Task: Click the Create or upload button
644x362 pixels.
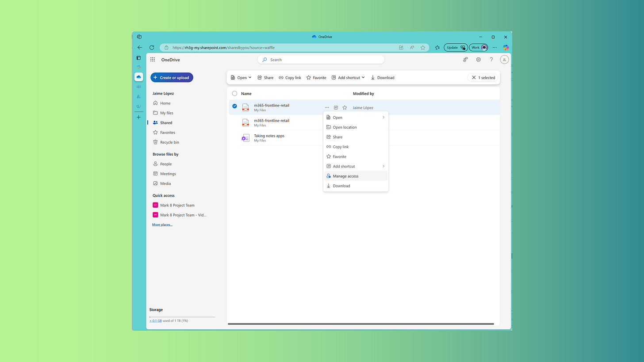Action: coord(172,77)
